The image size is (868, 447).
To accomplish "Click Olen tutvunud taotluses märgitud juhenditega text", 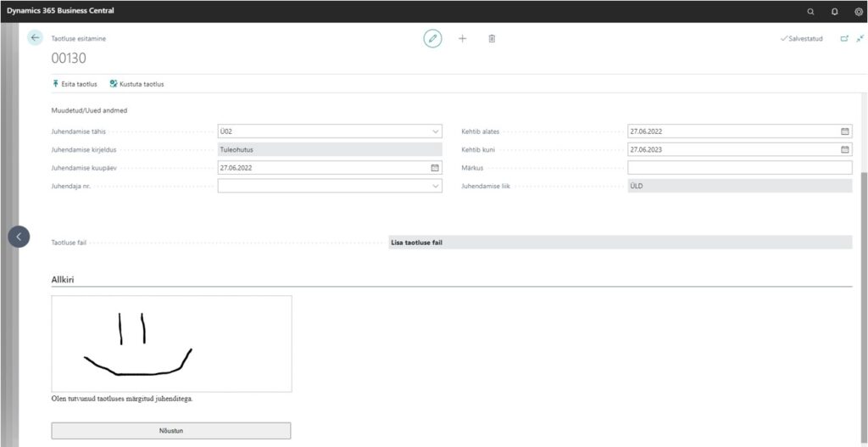I will coord(122,399).
